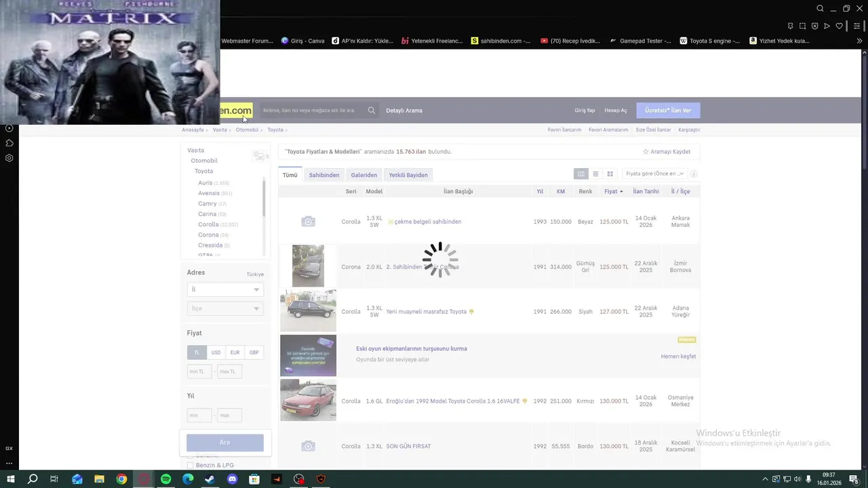Open Windows Start menu

pyautogui.click(x=10, y=479)
